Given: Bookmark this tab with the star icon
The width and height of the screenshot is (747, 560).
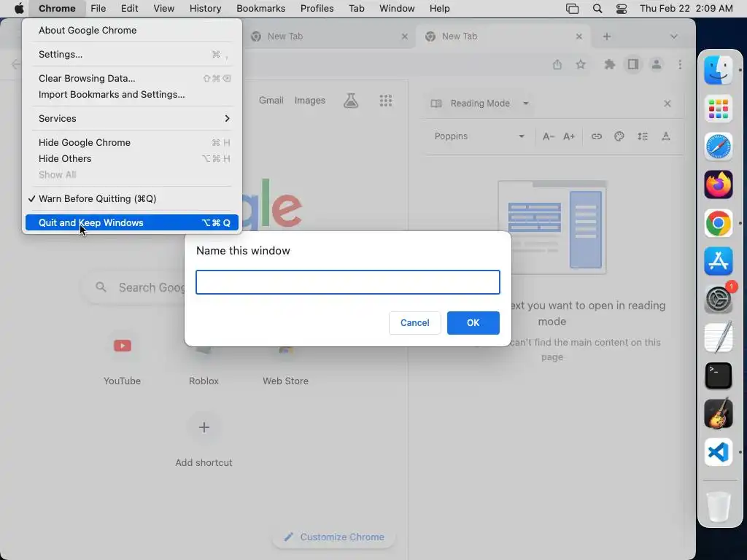Looking at the screenshot, I should click(x=580, y=64).
